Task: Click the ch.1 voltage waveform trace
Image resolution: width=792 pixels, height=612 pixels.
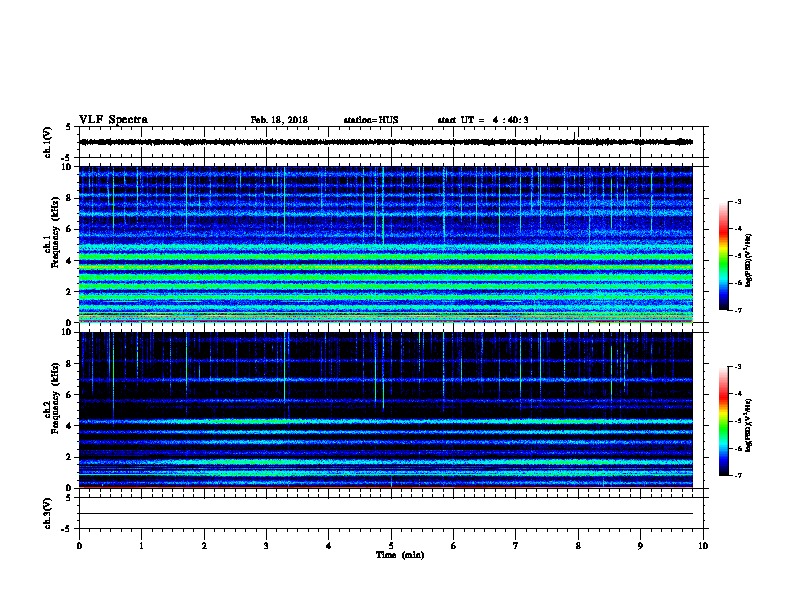Action: tap(386, 142)
